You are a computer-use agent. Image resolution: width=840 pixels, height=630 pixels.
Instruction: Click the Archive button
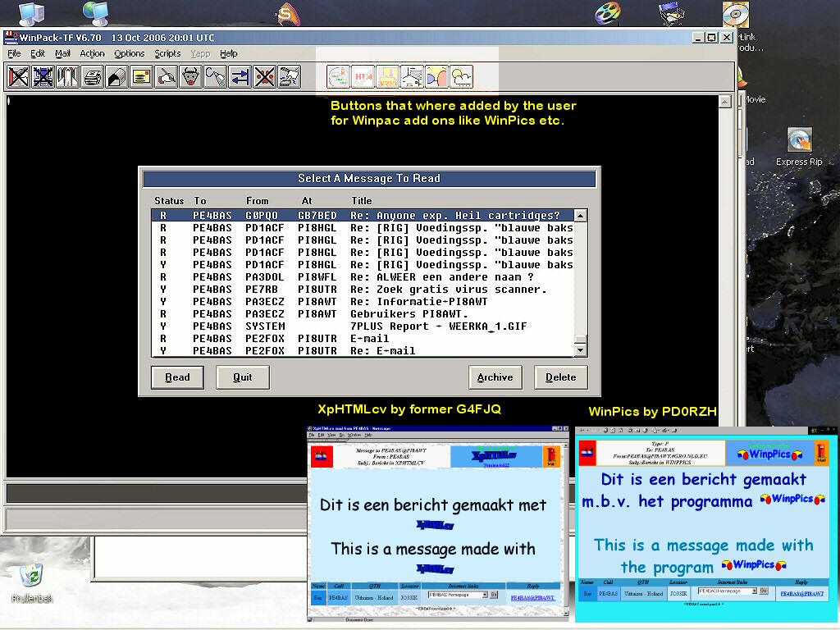click(495, 377)
